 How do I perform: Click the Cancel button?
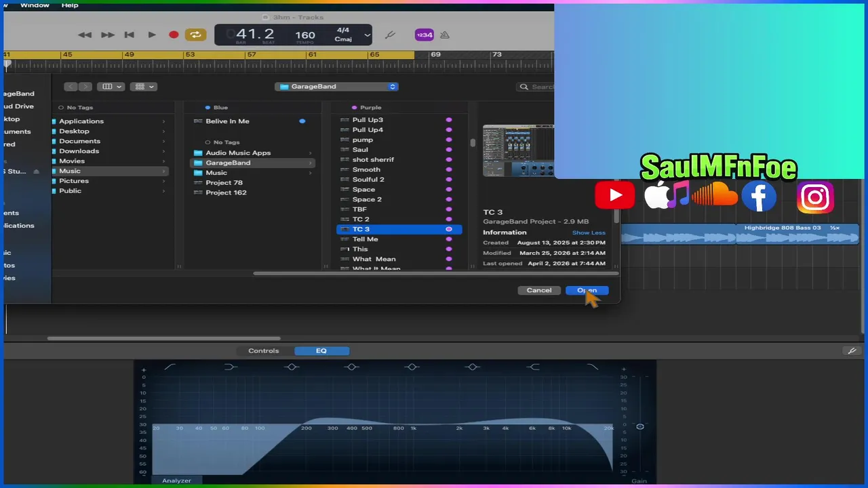click(x=539, y=290)
